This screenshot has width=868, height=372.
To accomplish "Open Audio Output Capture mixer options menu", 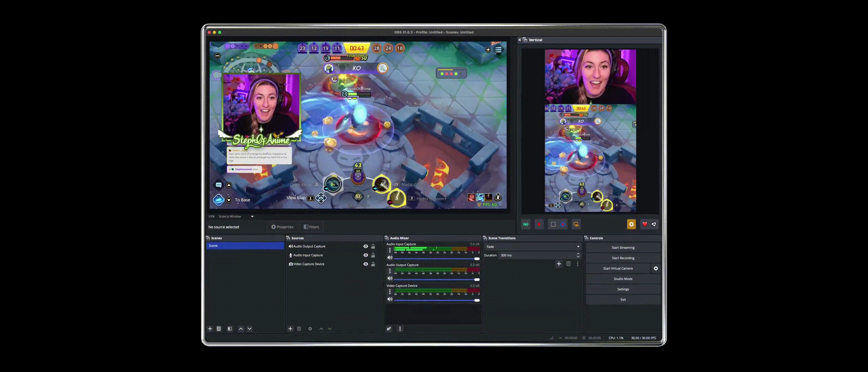I will click(x=390, y=271).
